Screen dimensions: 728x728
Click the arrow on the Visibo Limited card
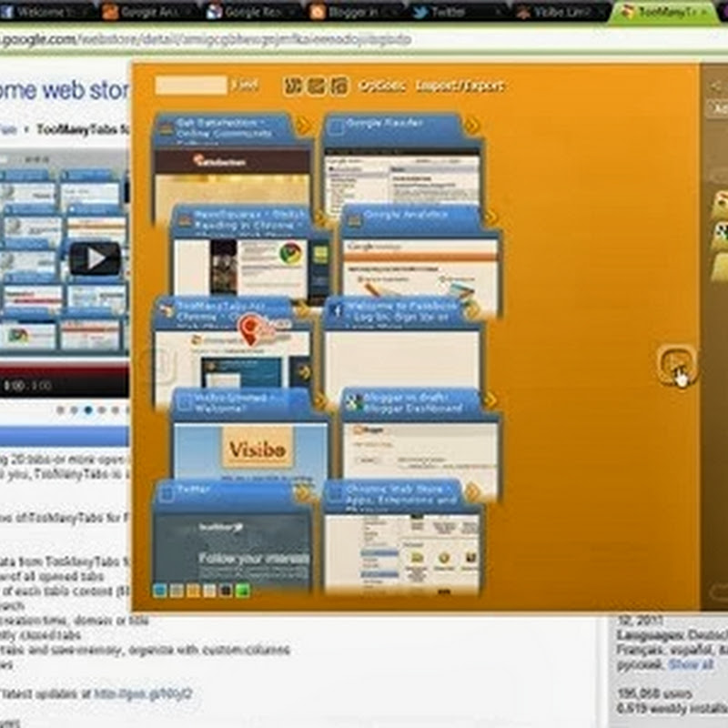tap(320, 400)
